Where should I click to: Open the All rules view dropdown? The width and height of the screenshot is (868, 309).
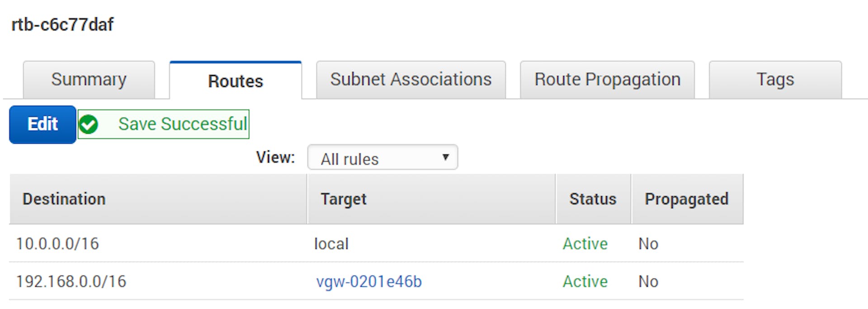[382, 158]
